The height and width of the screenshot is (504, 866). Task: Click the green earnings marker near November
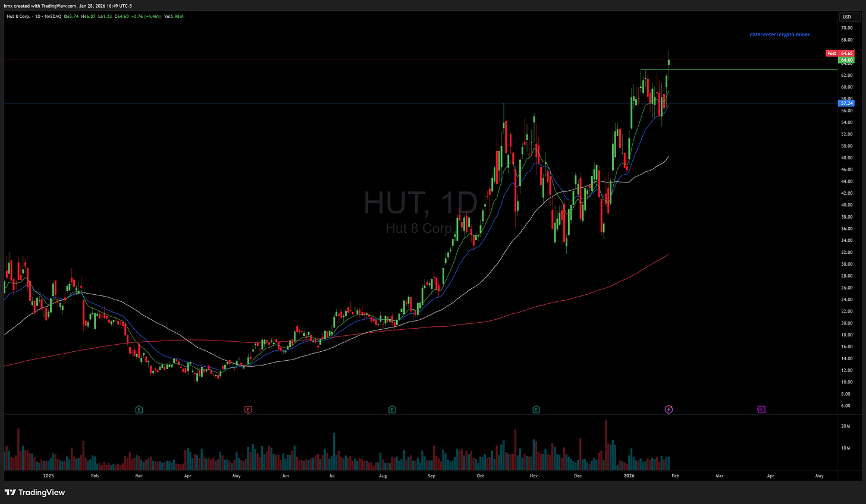(536, 409)
